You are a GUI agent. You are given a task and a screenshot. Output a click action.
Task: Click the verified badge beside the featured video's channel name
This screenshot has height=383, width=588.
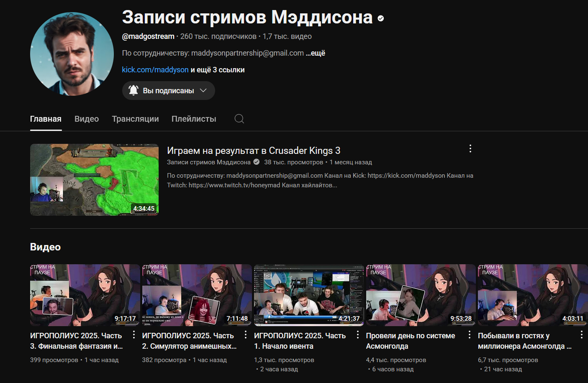(x=257, y=162)
